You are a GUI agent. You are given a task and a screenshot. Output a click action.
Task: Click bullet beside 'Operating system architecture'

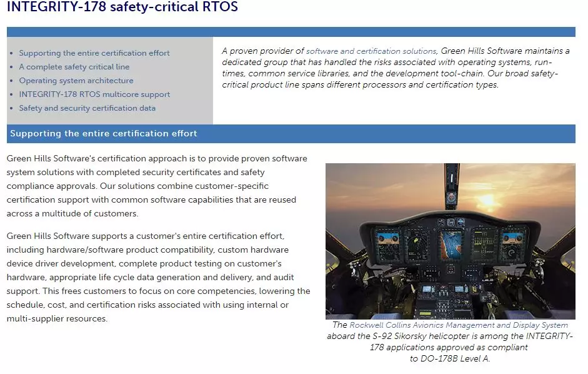[x=12, y=81]
